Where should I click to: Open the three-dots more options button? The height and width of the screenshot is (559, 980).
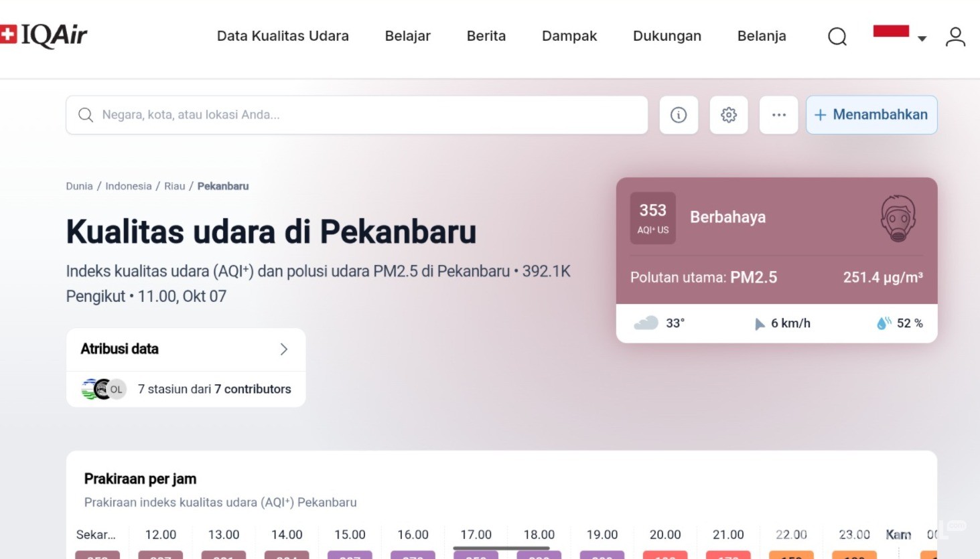(x=778, y=115)
